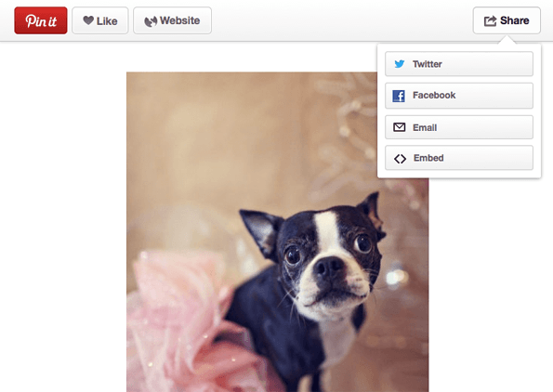Click the red Pin it button

tap(41, 20)
